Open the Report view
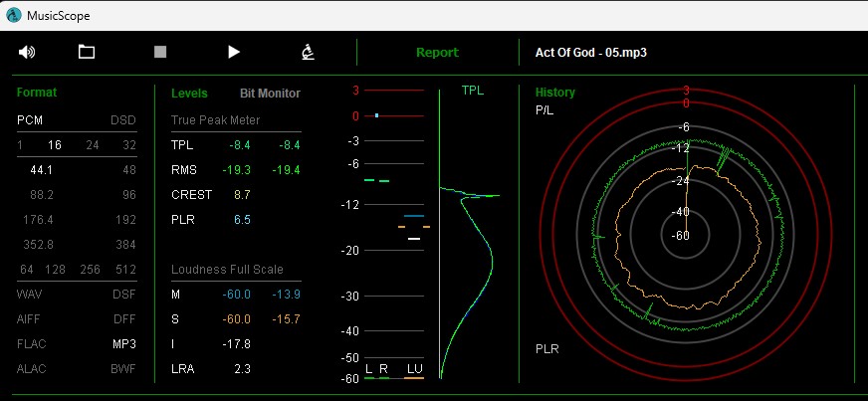This screenshot has width=868, height=401. coord(437,53)
